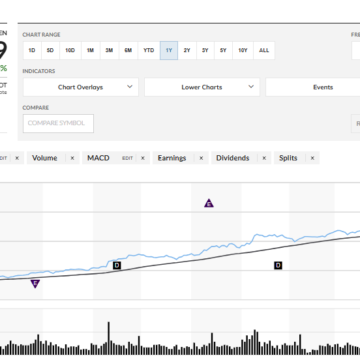Choose the 3Y chart range
This screenshot has width=360, height=360.
pos(205,50)
